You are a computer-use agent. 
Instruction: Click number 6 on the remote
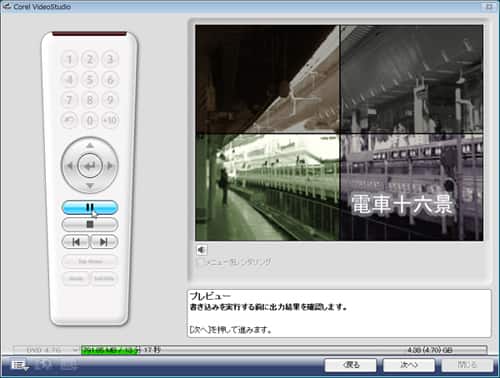110,80
